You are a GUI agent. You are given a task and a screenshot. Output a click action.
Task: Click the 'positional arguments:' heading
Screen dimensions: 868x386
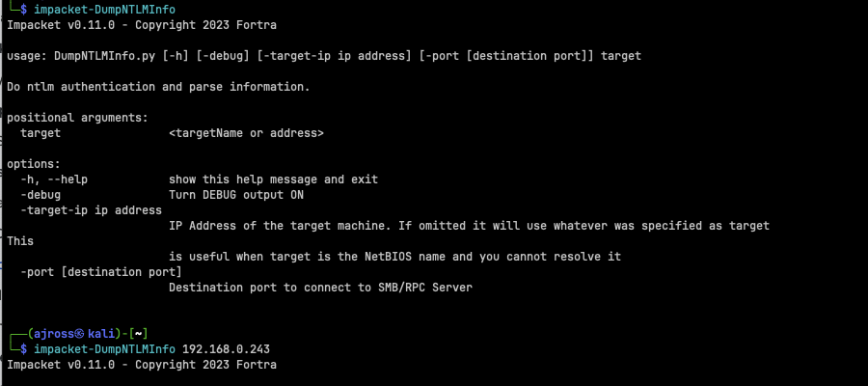pos(77,118)
